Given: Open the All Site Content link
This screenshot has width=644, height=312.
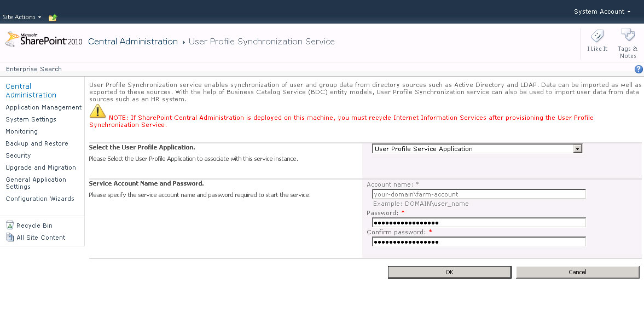Looking at the screenshot, I should click(x=40, y=238).
